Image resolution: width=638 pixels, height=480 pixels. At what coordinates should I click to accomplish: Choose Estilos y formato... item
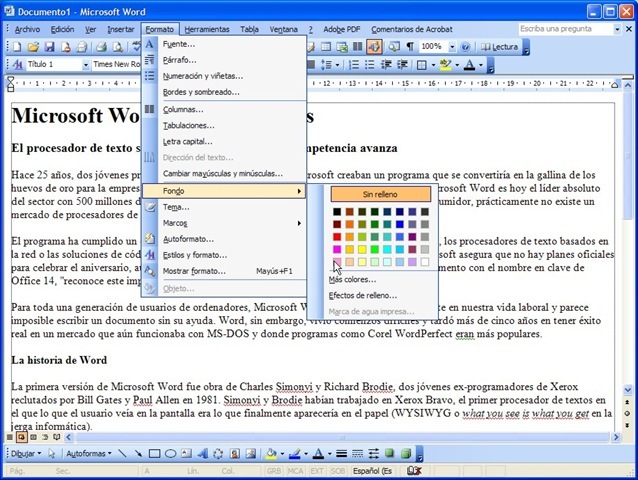pos(223,255)
